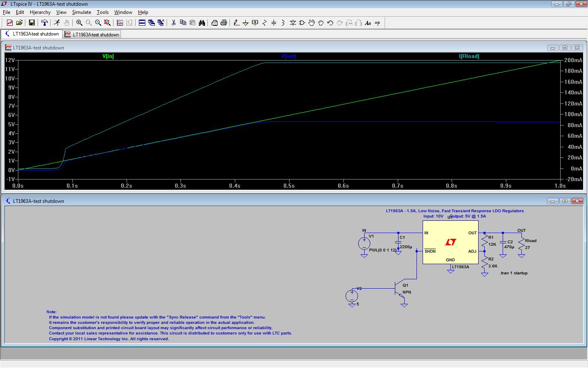Image resolution: width=588 pixels, height=368 pixels.
Task: Click the Undo arrow icon
Action: pos(330,23)
